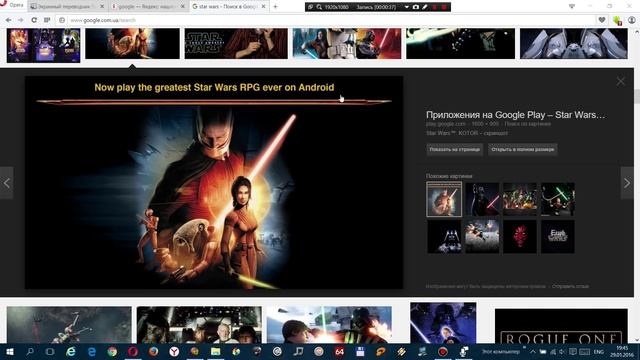Click the 'Показать на странице' button
The width and height of the screenshot is (640, 360).
454,149
